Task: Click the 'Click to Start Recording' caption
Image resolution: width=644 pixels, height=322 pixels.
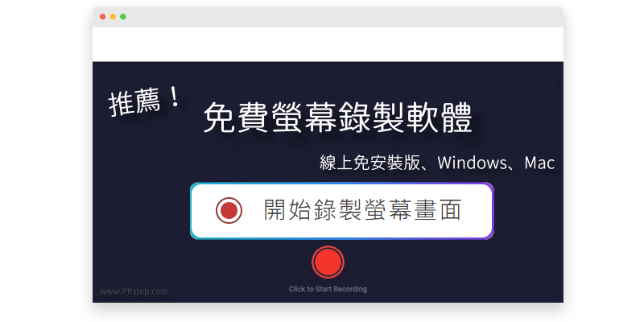Action: point(328,289)
